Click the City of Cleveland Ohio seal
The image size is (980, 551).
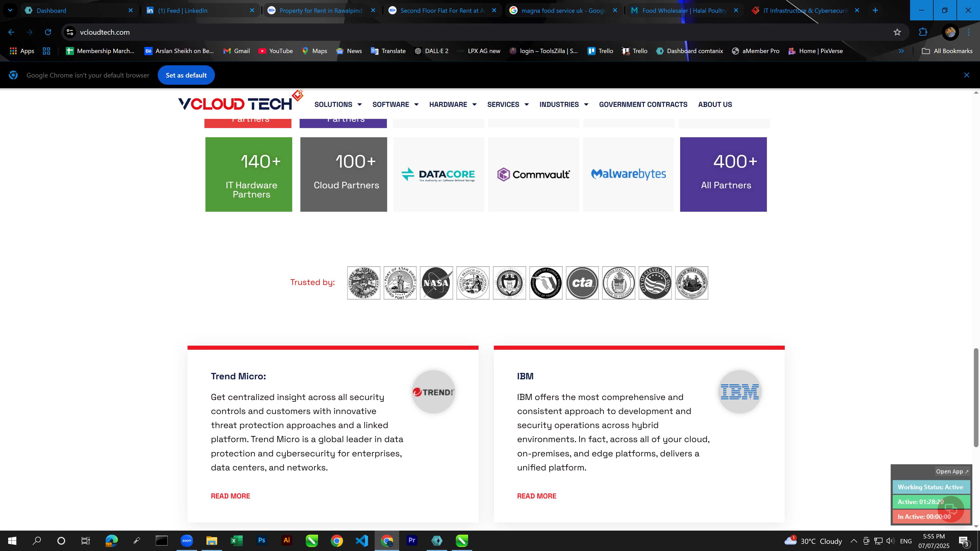pyautogui.click(x=655, y=283)
